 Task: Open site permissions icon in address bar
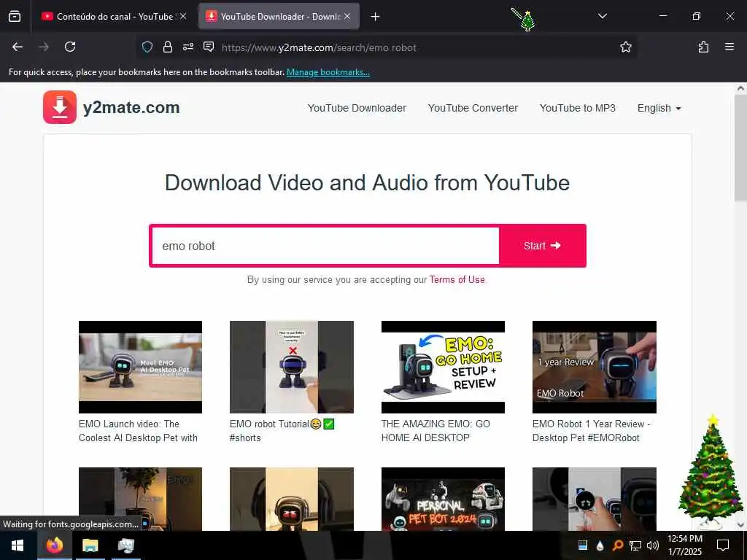[x=188, y=47]
